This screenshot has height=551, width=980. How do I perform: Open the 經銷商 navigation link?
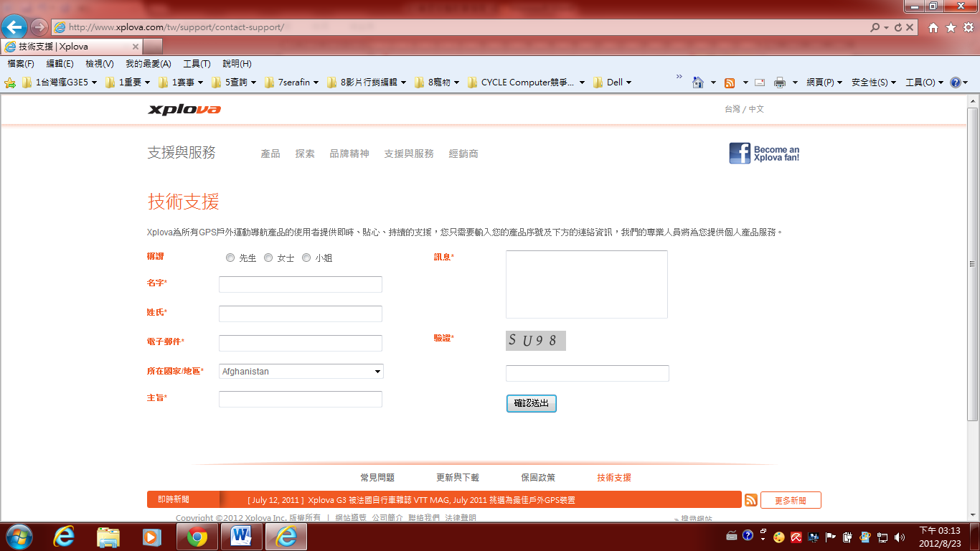coord(463,154)
